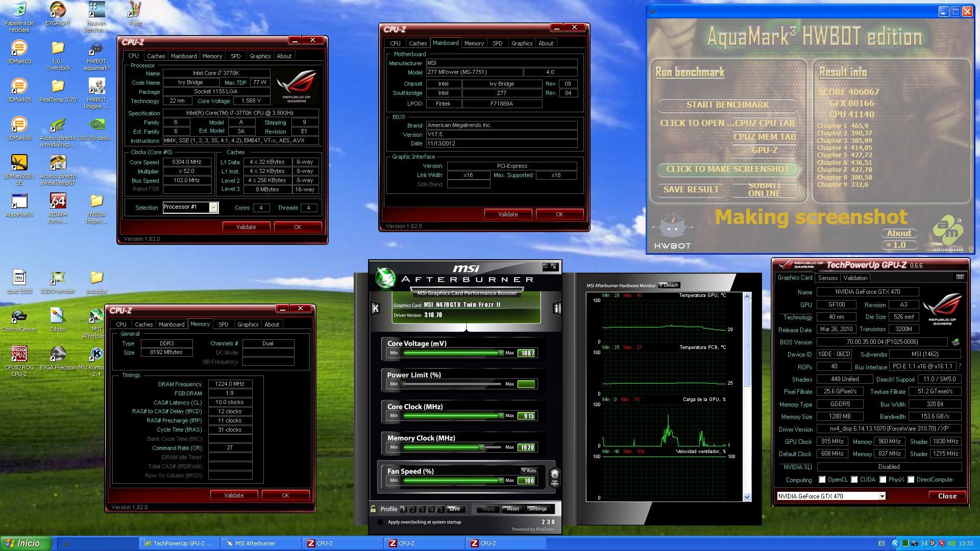Toggle Auto fan speed in Afterburner
This screenshot has height=551, width=980.
(529, 471)
